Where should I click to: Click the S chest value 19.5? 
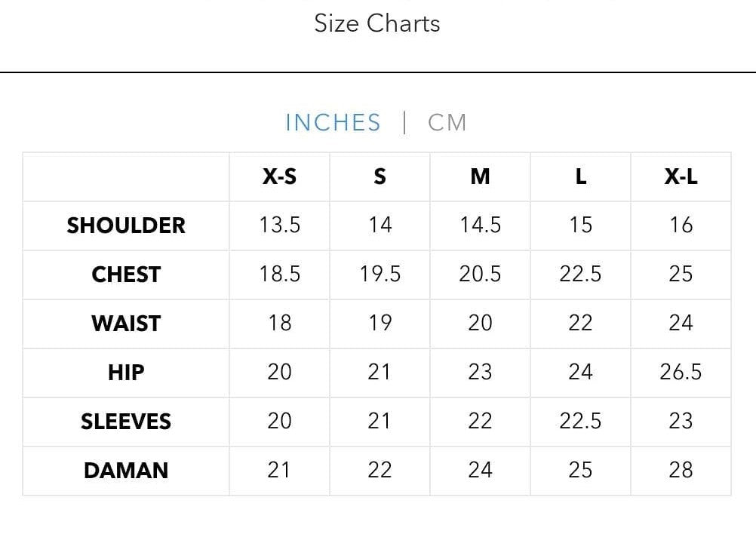click(380, 275)
